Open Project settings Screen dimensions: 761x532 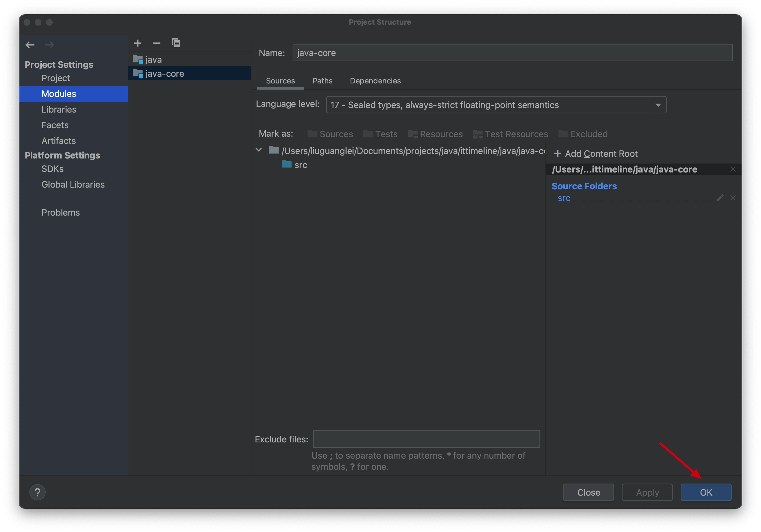click(x=56, y=78)
